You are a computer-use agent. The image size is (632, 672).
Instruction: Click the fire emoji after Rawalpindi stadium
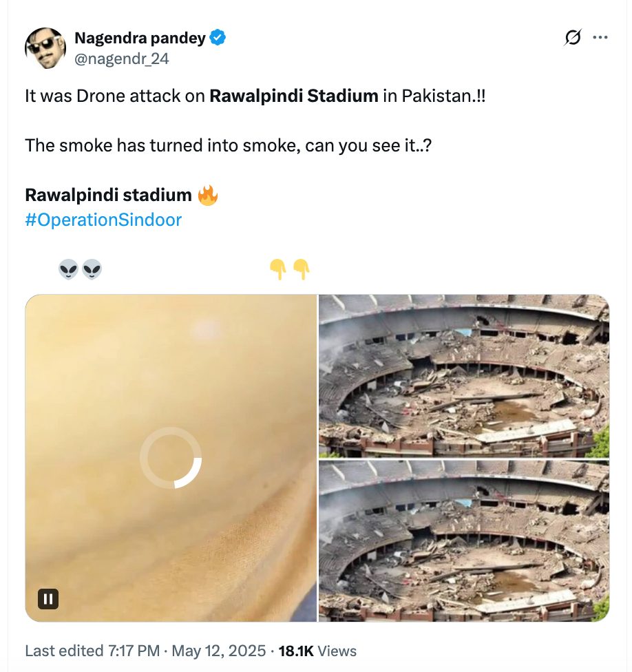tap(208, 196)
